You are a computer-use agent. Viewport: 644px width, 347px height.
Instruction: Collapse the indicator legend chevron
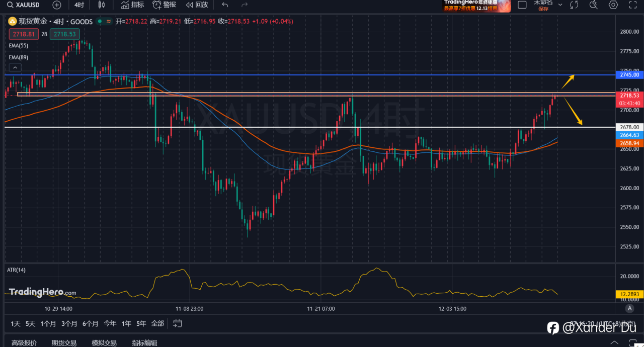pyautogui.click(x=15, y=68)
